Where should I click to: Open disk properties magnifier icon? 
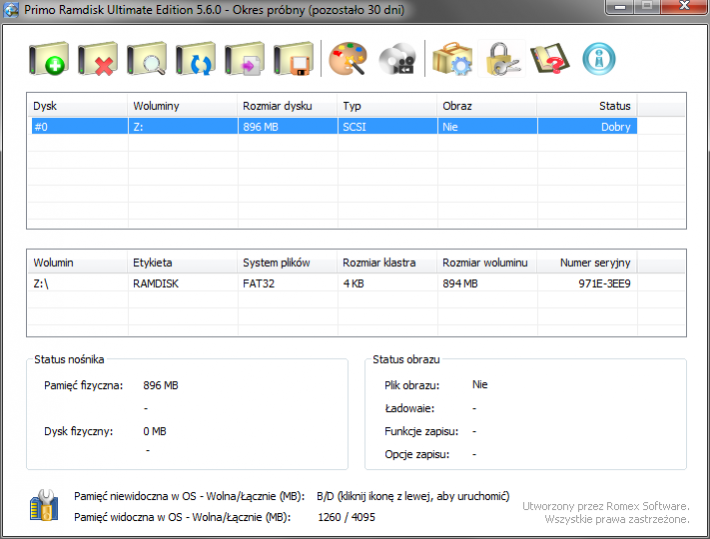[x=147, y=59]
